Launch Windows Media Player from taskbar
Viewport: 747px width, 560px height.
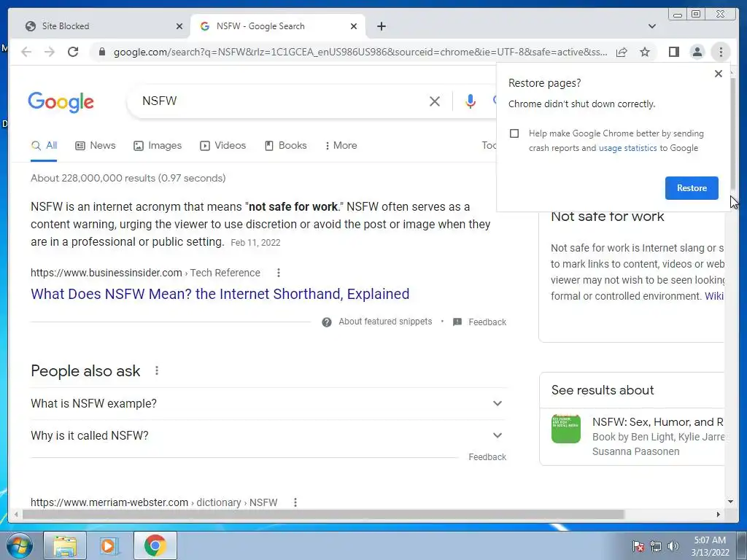point(109,545)
